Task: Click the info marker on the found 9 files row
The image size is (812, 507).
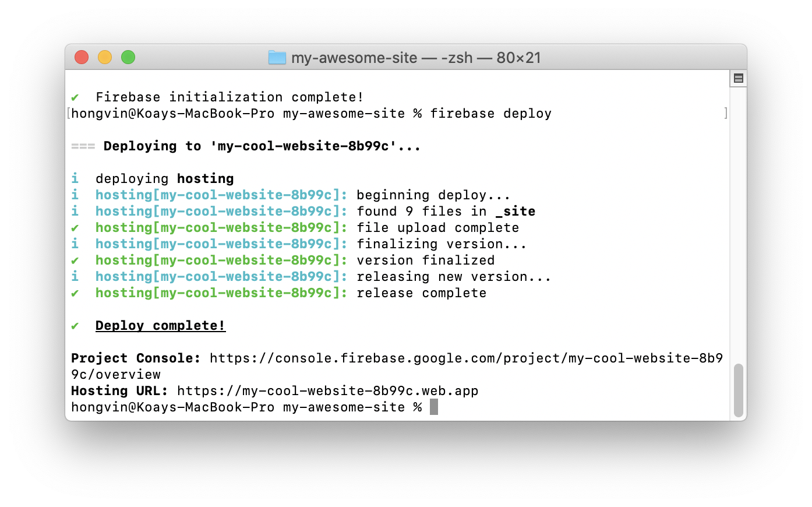Action: tap(75, 211)
